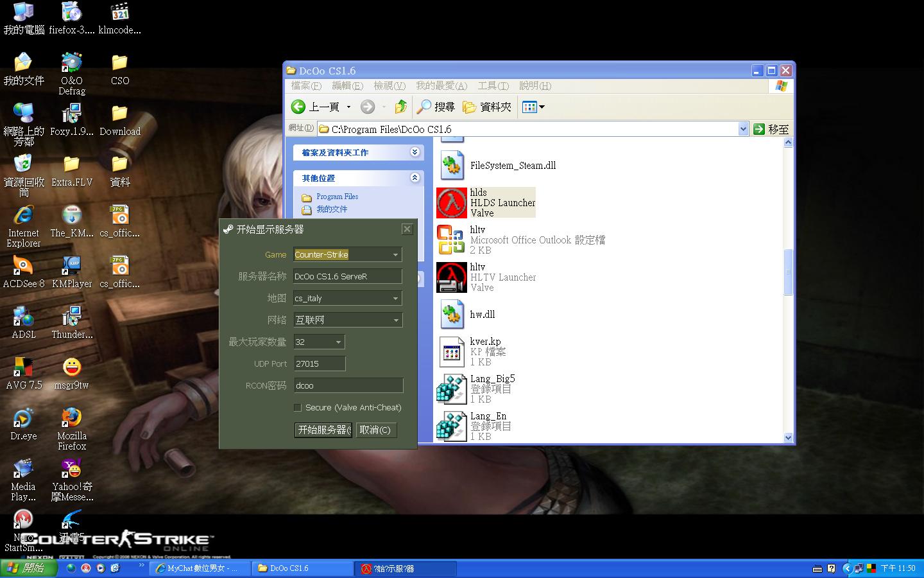Click the scrollbar down arrow in explorer
The height and width of the screenshot is (578, 924).
pyautogui.click(x=788, y=437)
